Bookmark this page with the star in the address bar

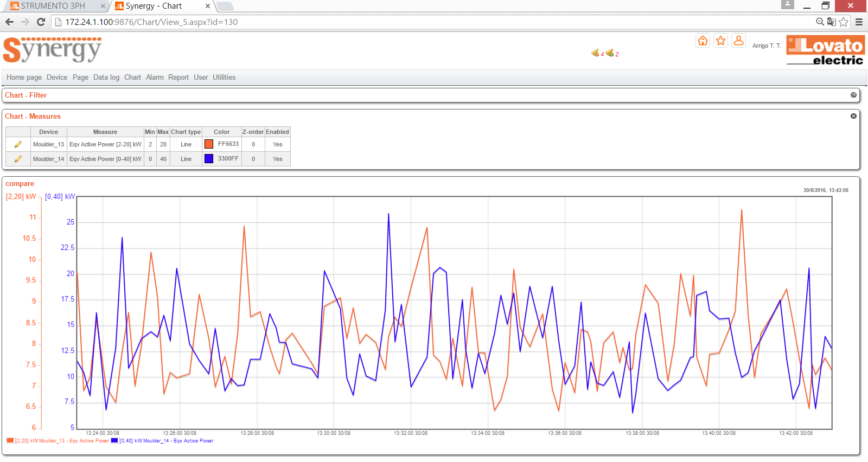coord(844,22)
